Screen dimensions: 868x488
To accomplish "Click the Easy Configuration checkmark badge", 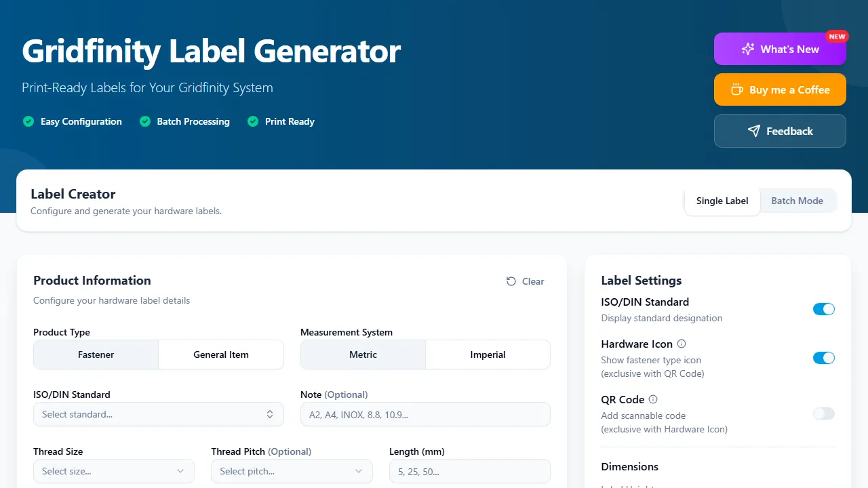I will point(28,121).
